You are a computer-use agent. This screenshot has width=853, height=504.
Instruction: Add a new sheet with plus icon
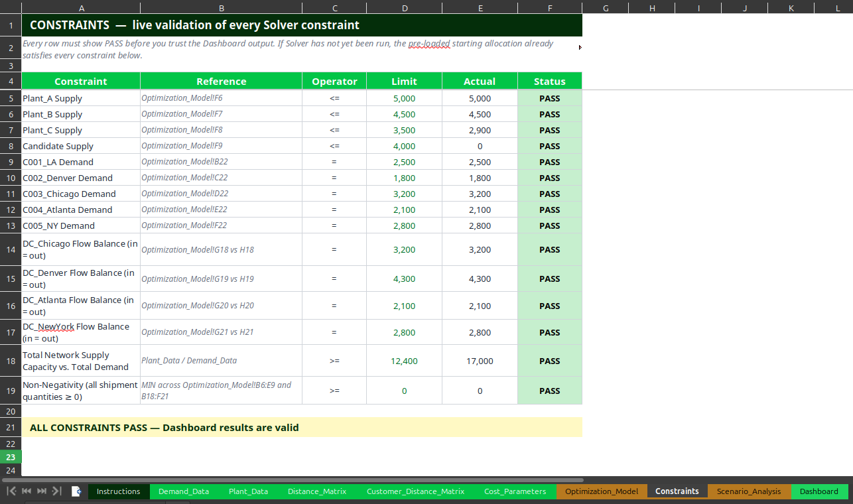point(77,491)
